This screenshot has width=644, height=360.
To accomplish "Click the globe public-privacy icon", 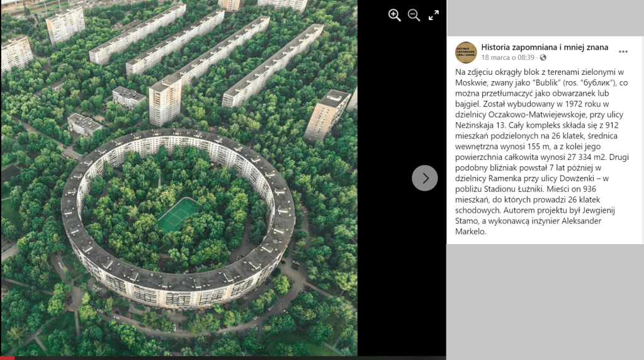I will (543, 57).
